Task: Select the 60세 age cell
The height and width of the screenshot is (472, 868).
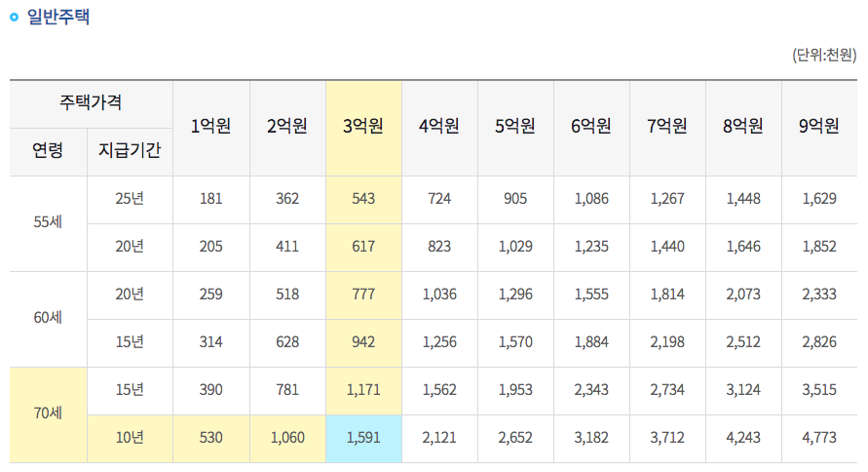Action: click(48, 319)
